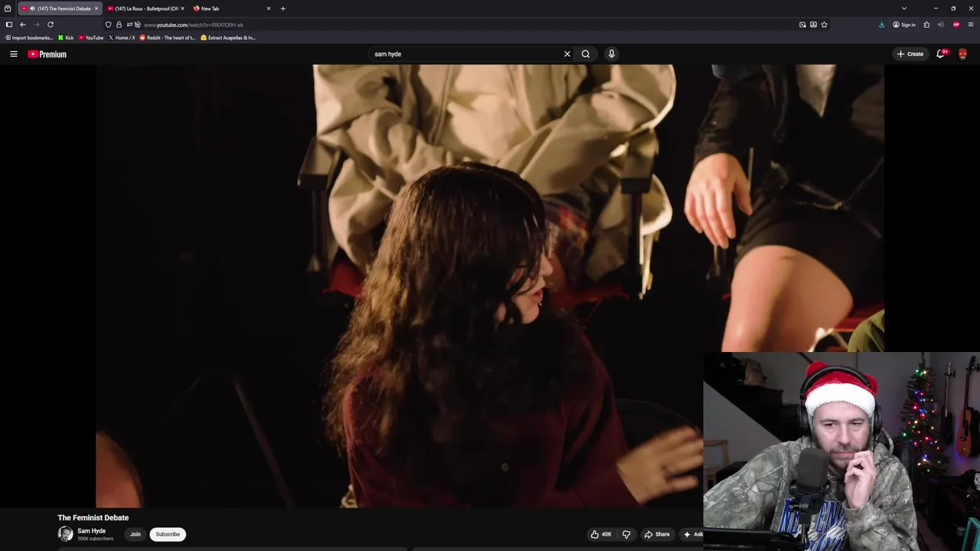View site security padlock info
Screen dimensions: 980x551
119,24
